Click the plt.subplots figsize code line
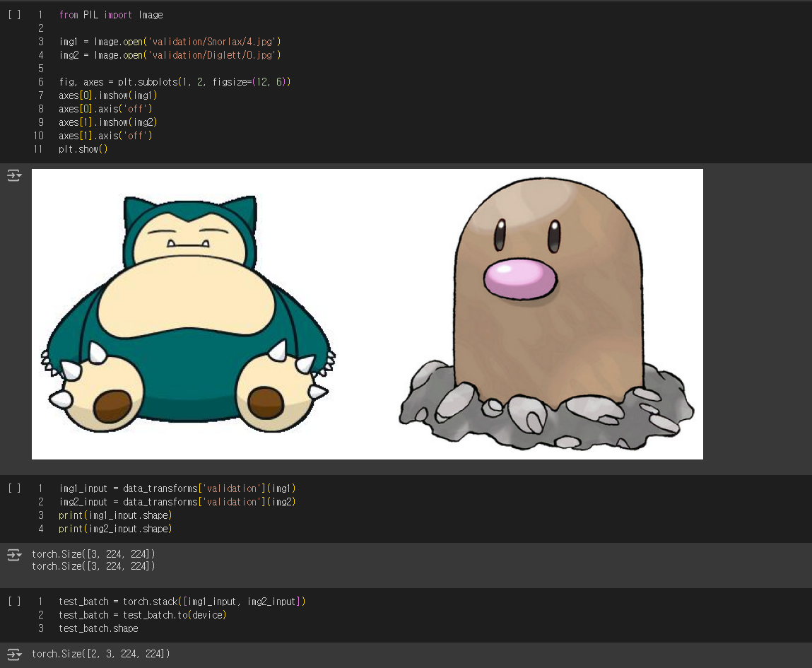 175,82
